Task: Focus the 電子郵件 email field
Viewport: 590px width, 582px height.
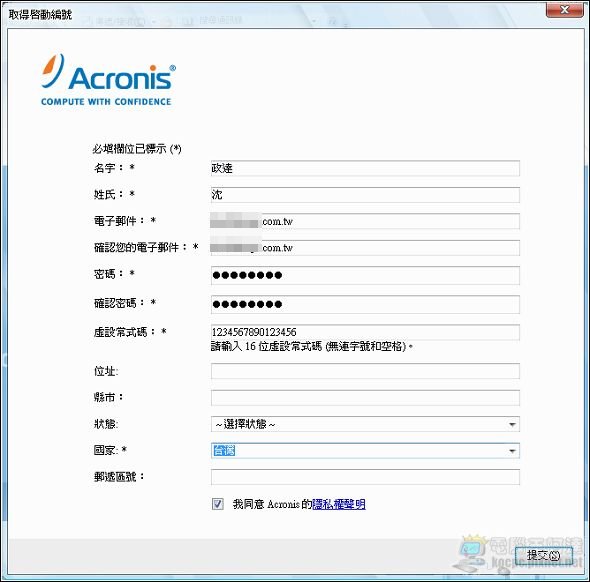Action: 365,221
